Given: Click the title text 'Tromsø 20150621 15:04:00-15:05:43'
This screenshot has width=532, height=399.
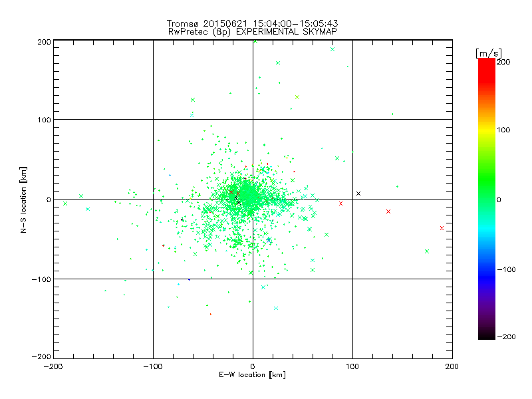Looking at the screenshot, I should (252, 23).
